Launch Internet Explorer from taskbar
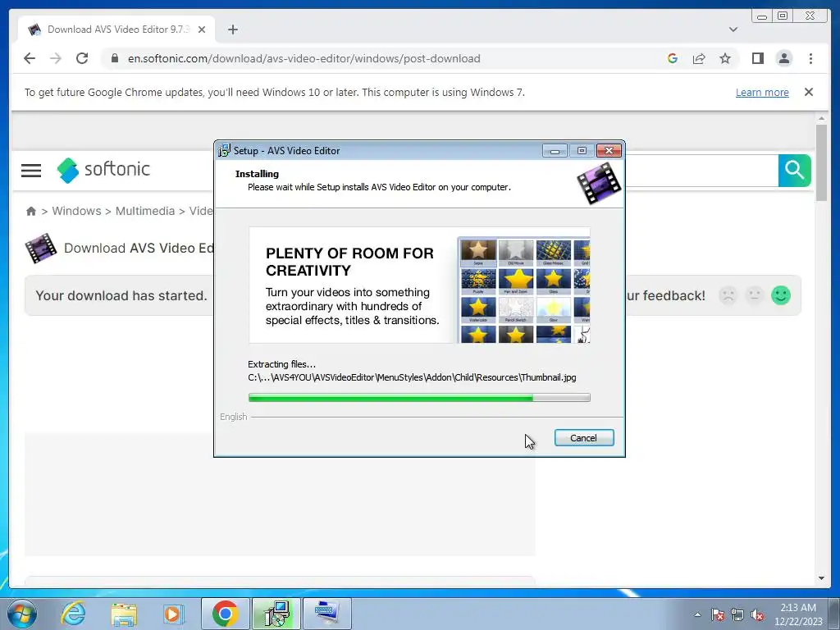This screenshot has height=630, width=840. point(73,614)
